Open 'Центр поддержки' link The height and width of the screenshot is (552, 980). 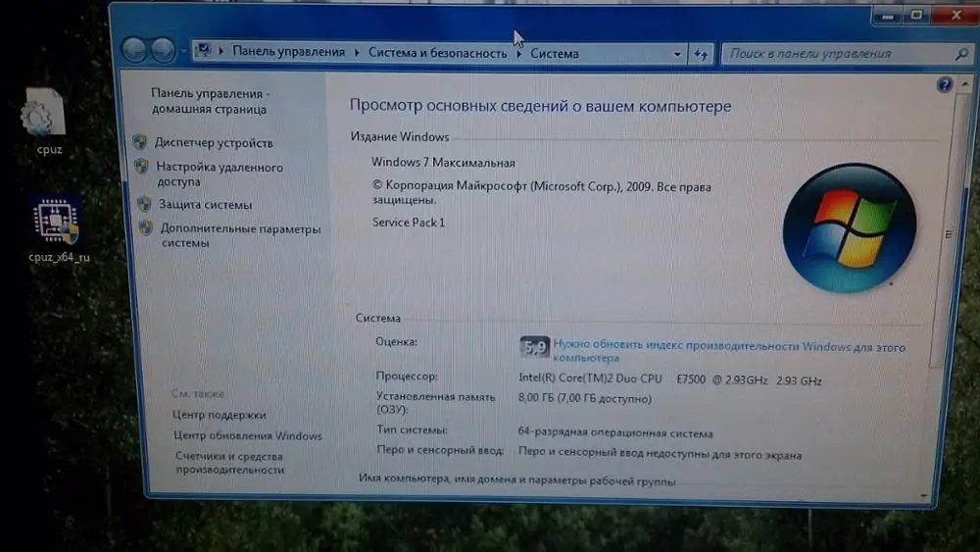(x=220, y=415)
